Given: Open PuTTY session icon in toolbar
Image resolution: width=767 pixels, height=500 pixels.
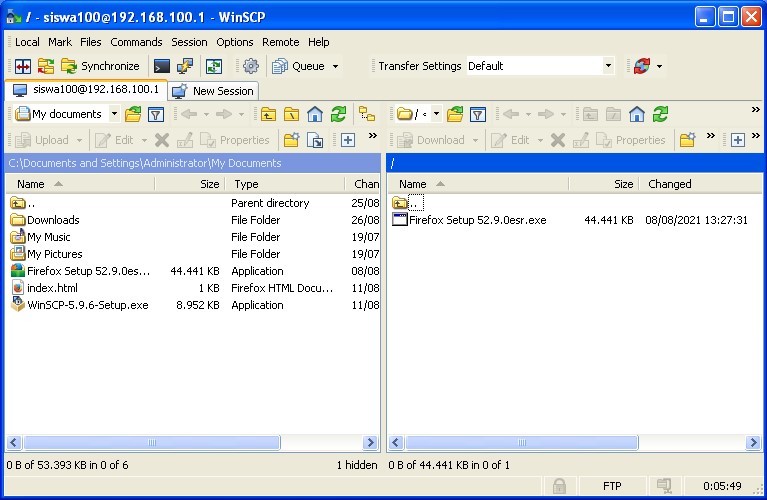Looking at the screenshot, I should [x=185, y=66].
